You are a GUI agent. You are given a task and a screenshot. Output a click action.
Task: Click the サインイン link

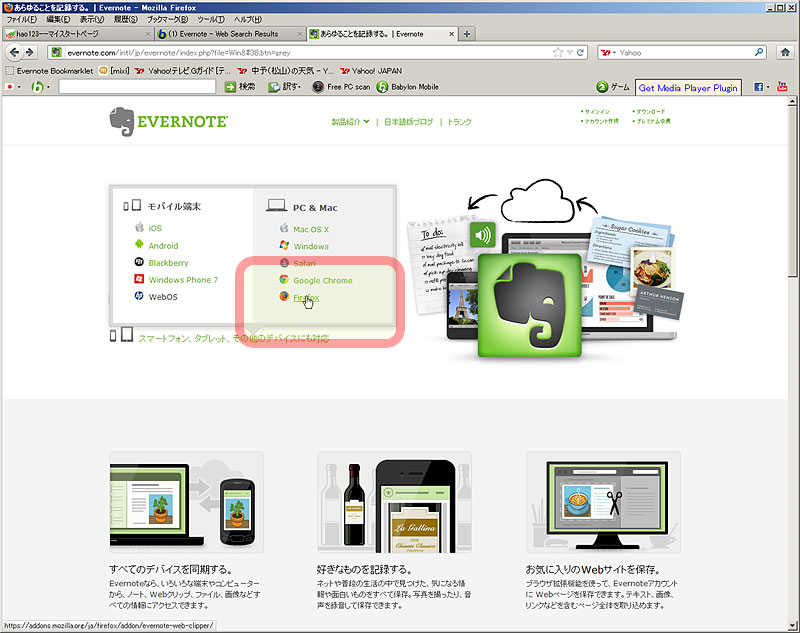pos(595,111)
